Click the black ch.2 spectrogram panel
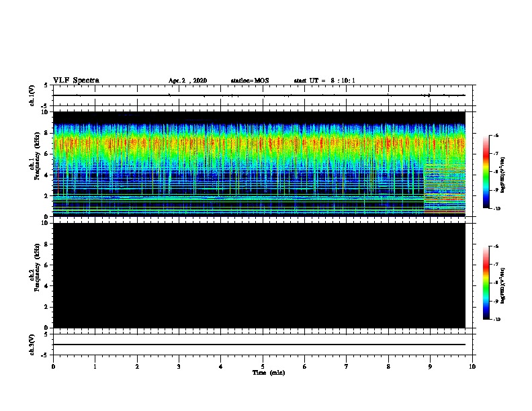The width and height of the screenshot is (532, 411). pyautogui.click(x=259, y=275)
